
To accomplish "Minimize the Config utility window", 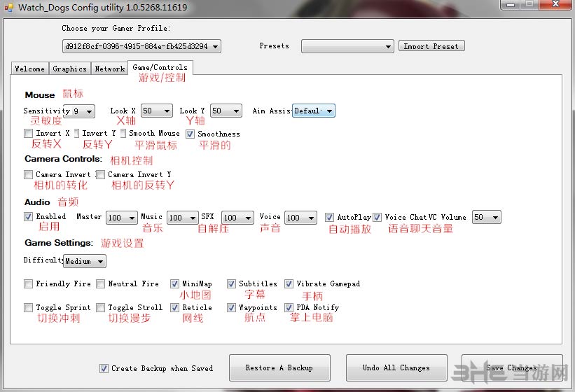I will pos(510,4).
